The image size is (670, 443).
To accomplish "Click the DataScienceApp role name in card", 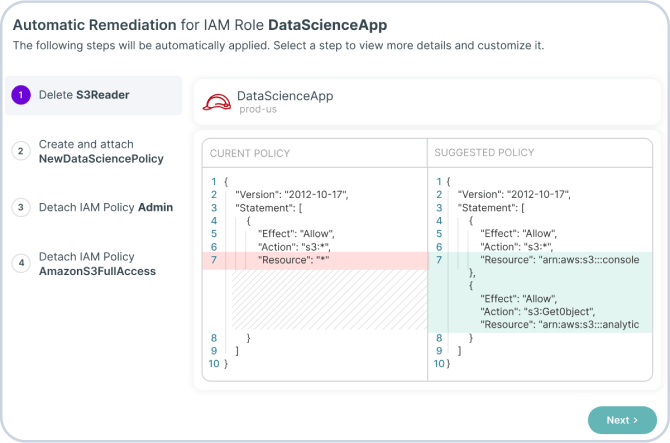I will tap(285, 96).
